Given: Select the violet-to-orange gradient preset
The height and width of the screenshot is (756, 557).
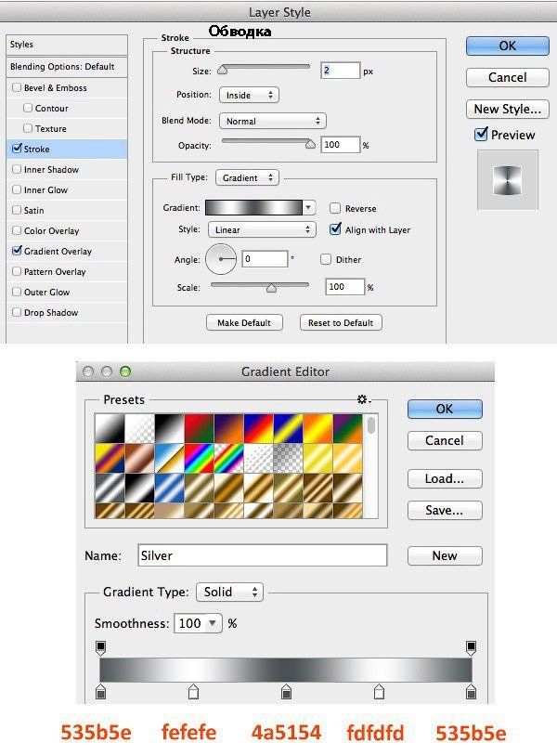Looking at the screenshot, I should 229,428.
